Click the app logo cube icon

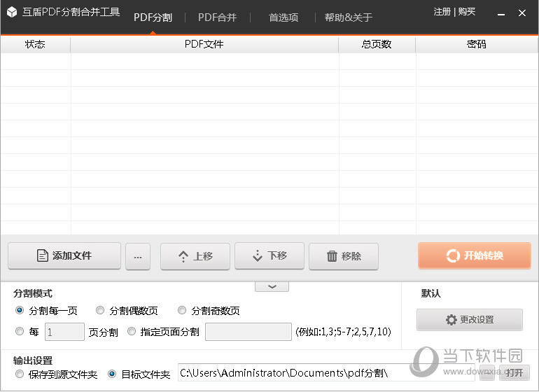click(x=12, y=12)
